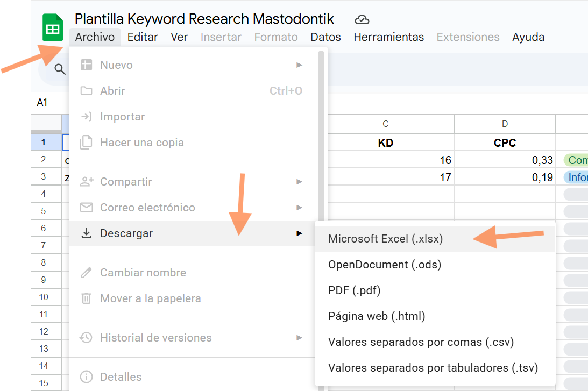The image size is (588, 391).
Task: Click the KD header cell
Action: point(391,143)
